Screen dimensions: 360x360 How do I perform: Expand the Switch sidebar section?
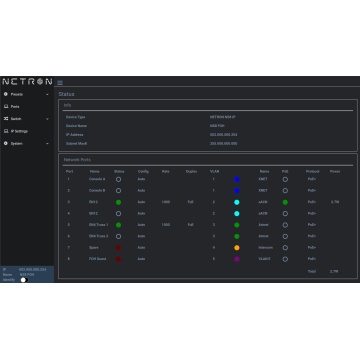point(27,119)
